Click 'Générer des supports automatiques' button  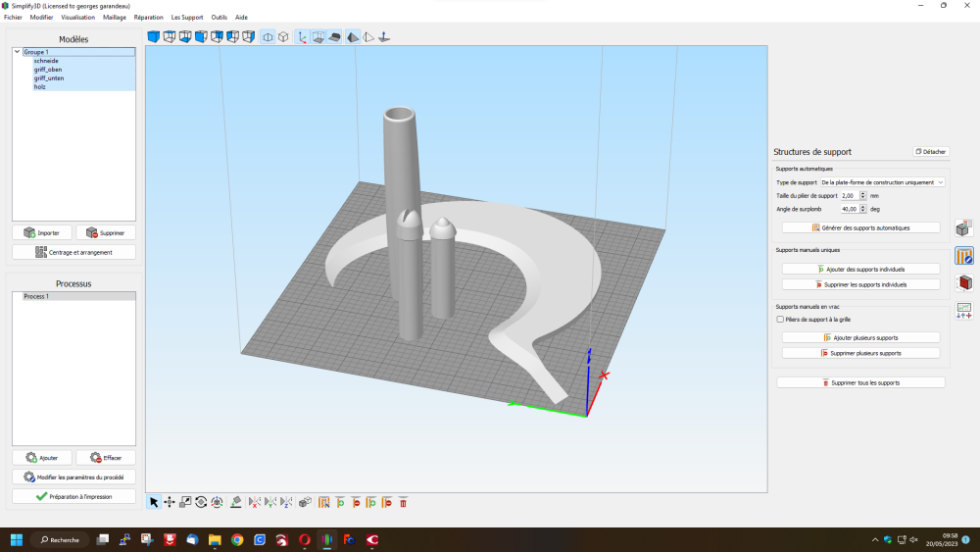tap(860, 227)
